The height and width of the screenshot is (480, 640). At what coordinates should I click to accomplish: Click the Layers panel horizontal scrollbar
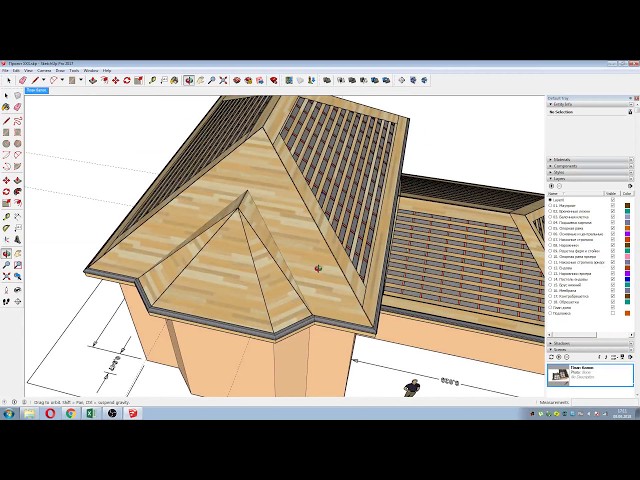[589, 335]
